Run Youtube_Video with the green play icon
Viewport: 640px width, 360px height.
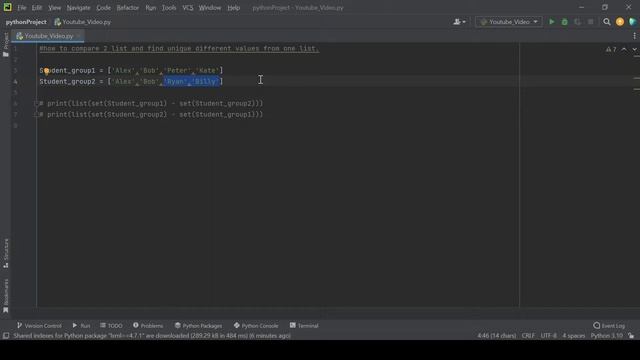[x=551, y=22]
